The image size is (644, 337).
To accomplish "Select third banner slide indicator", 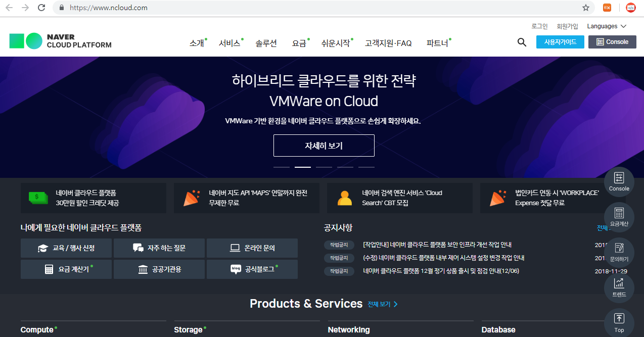I will point(324,167).
